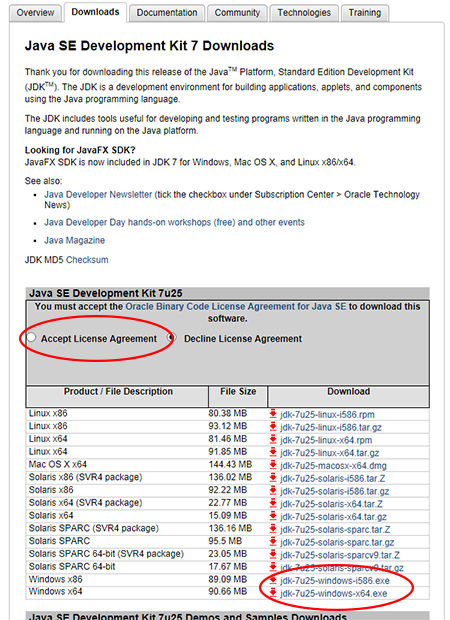Click the 144.43 MB file size cell
This screenshot has width=450, height=620.
(230, 464)
